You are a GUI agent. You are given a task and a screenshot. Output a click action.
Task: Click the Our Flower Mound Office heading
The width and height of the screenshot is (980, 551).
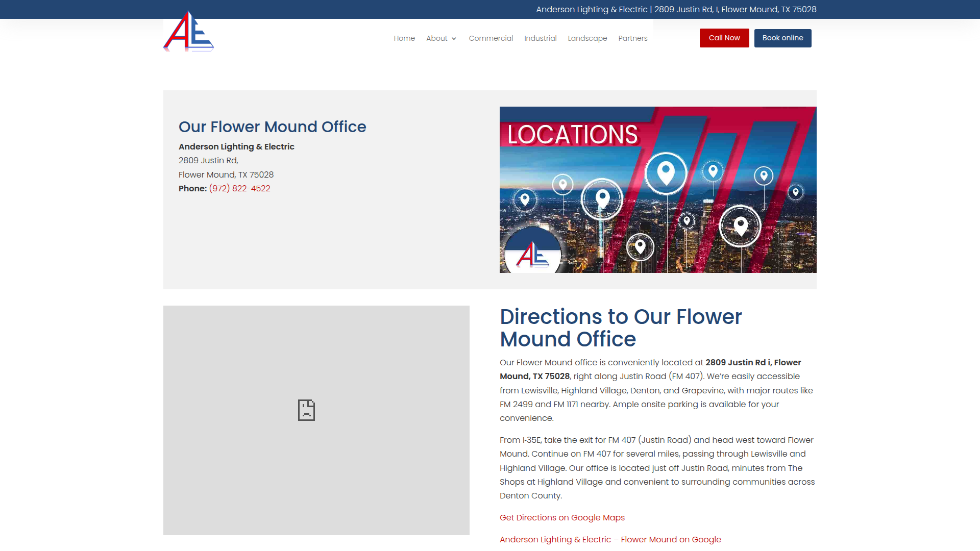(x=273, y=127)
